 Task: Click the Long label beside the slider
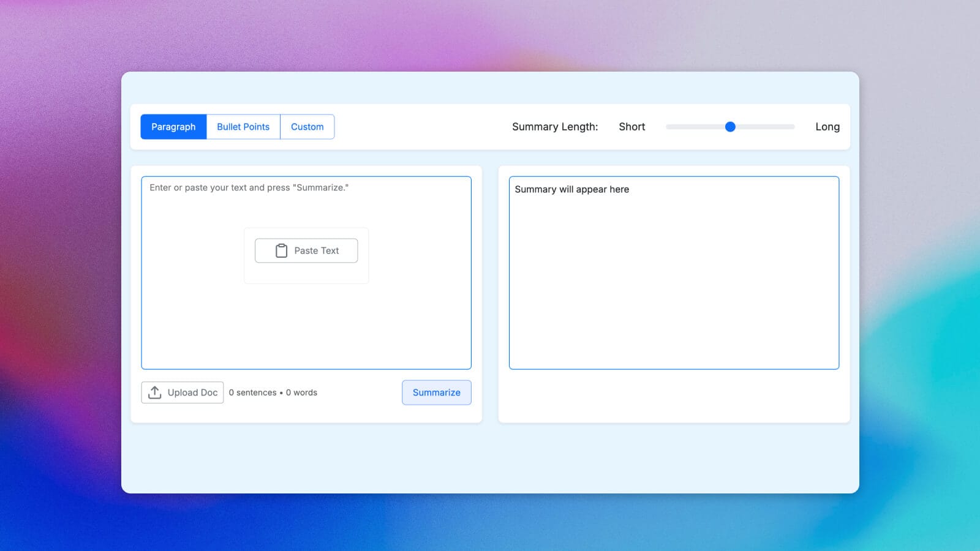[827, 127]
